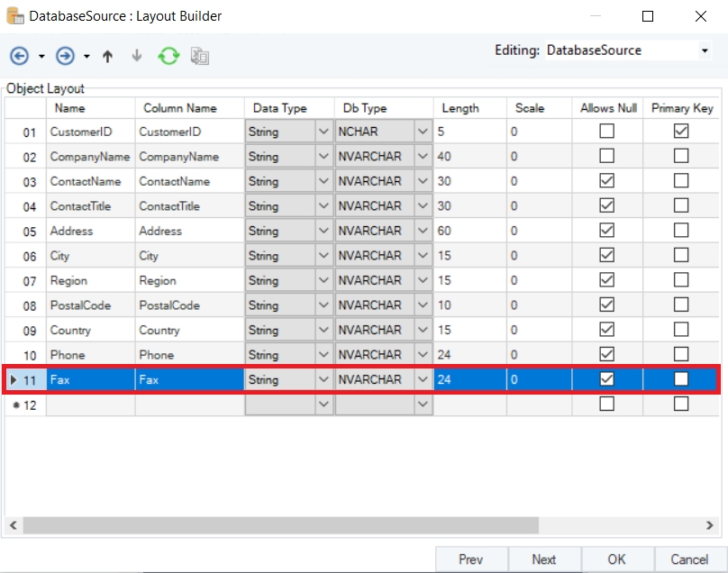728x573 pixels.
Task: Click the blue forward arrow icon
Action: click(65, 56)
